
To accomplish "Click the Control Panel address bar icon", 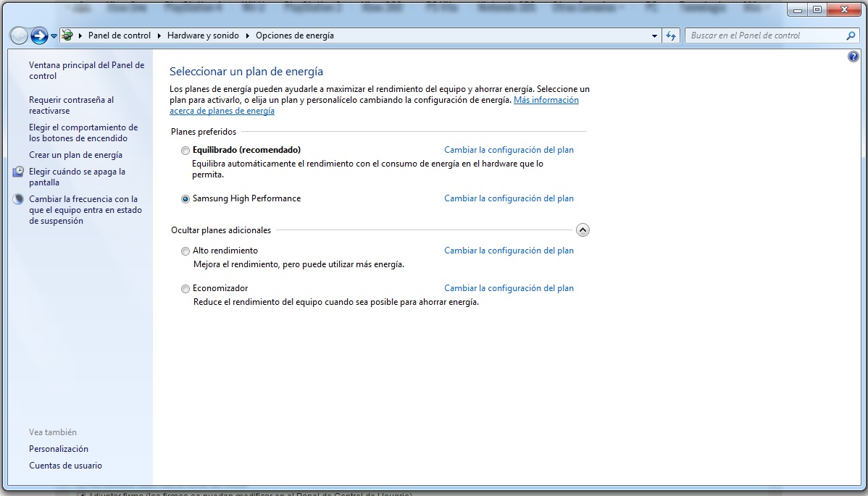I will 67,35.
